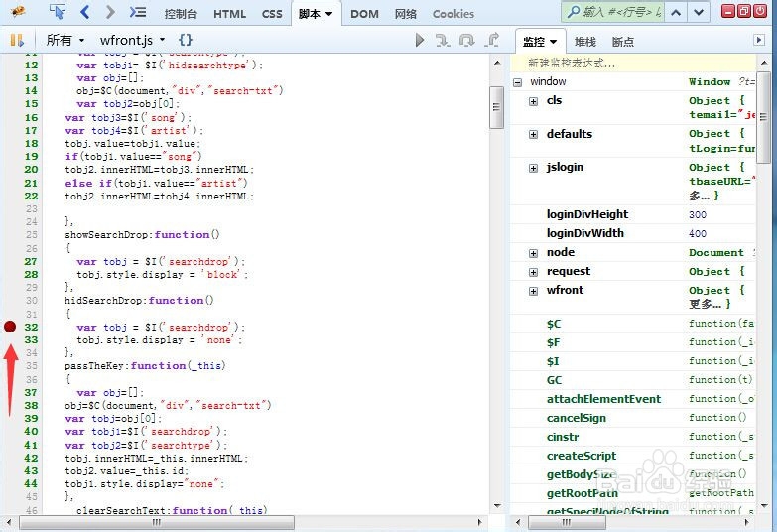Click the Step Over debugger icon
Screen dimensions: 777x532
tap(466, 40)
